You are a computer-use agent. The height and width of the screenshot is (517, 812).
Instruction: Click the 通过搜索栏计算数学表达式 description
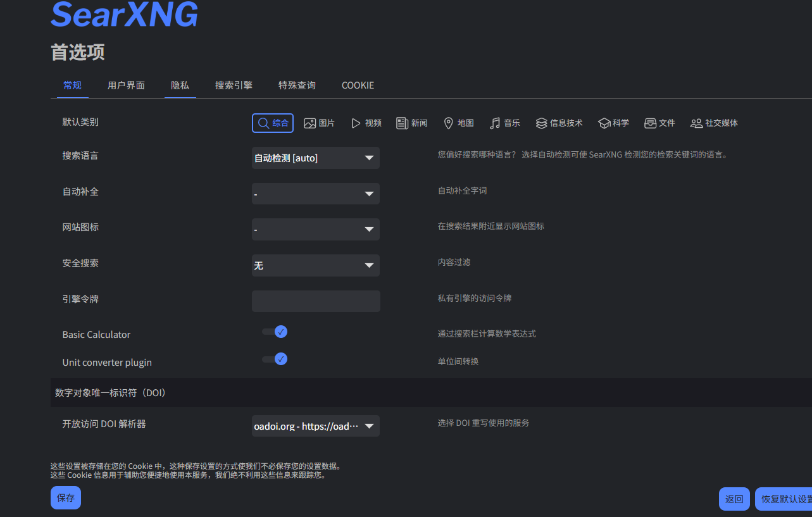pyautogui.click(x=487, y=333)
